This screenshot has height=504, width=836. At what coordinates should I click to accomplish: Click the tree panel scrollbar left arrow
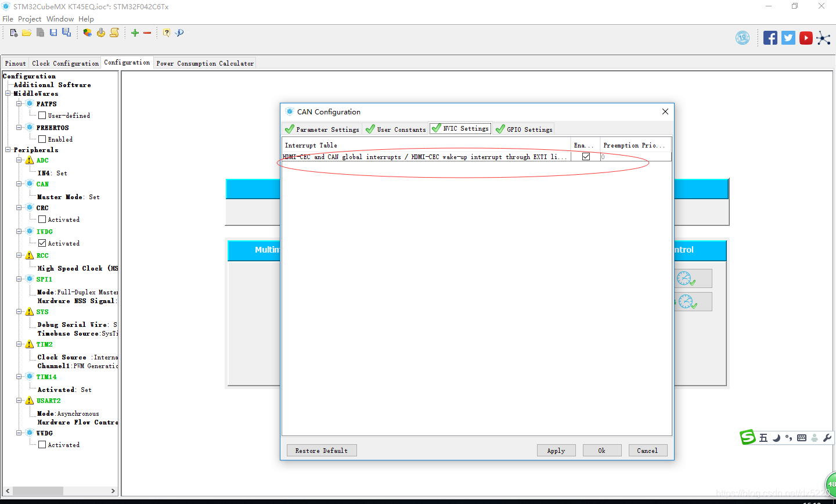pos(8,491)
